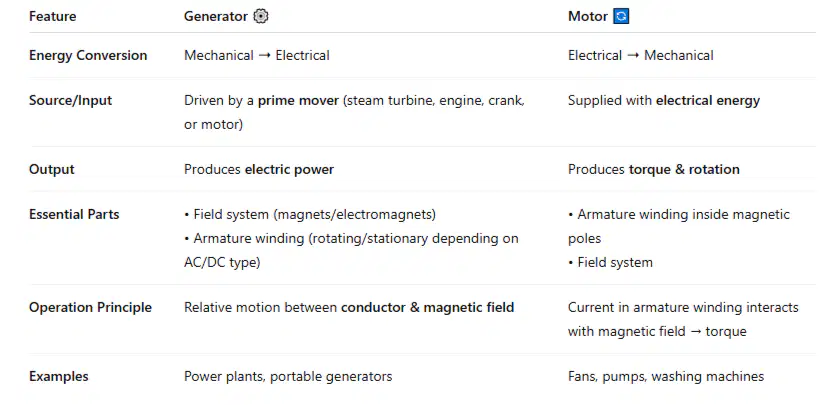Click the gear icon beside Generator header
Viewport: 824px width, 405px height.
[261, 16]
